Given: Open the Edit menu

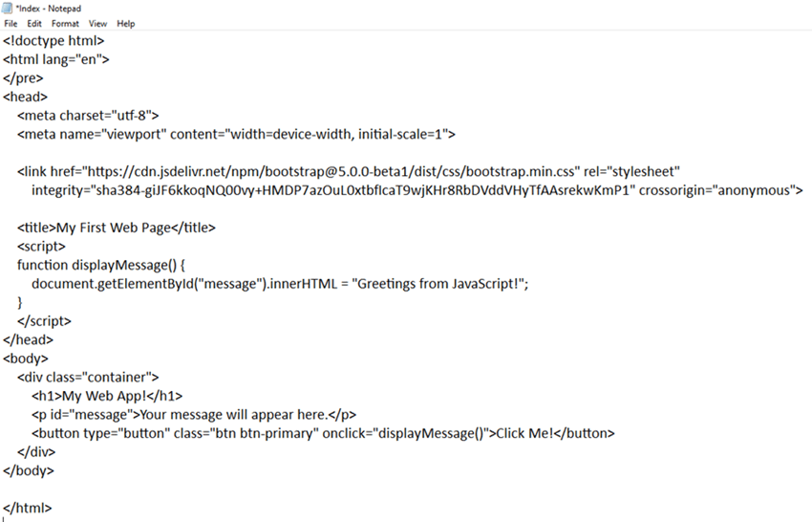Looking at the screenshot, I should click(34, 23).
